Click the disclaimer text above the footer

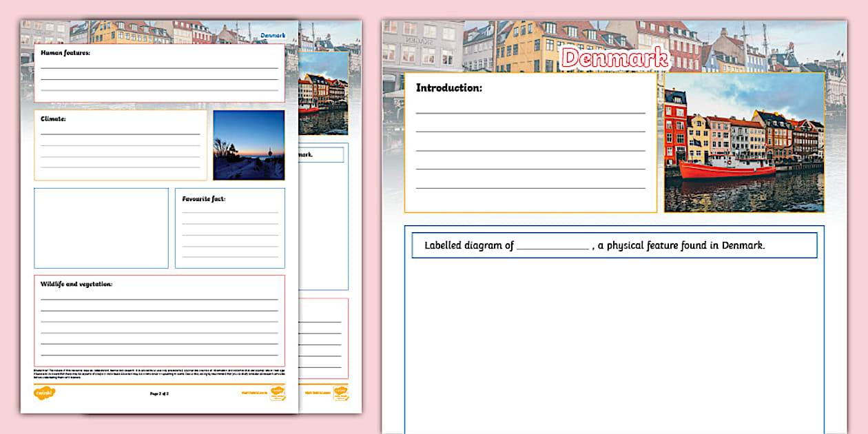click(159, 373)
